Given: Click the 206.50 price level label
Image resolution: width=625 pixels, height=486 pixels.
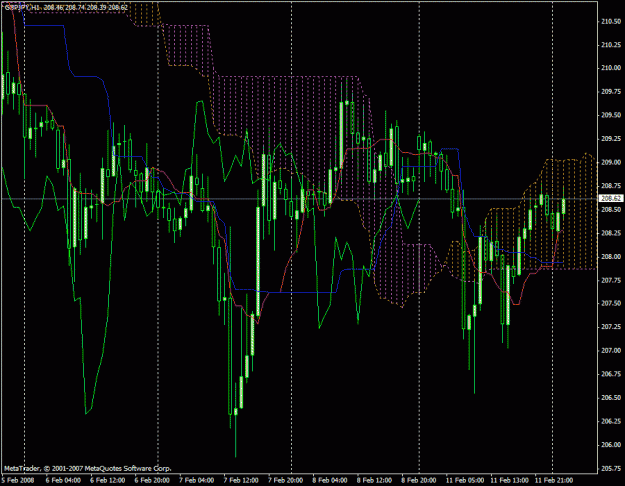Looking at the screenshot, I should pos(610,397).
